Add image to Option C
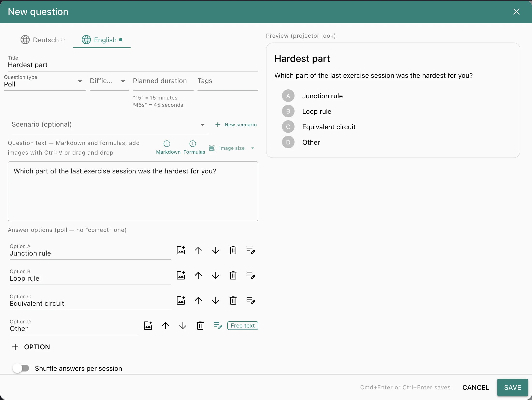Screen dimensions: 532x400 coord(181,300)
